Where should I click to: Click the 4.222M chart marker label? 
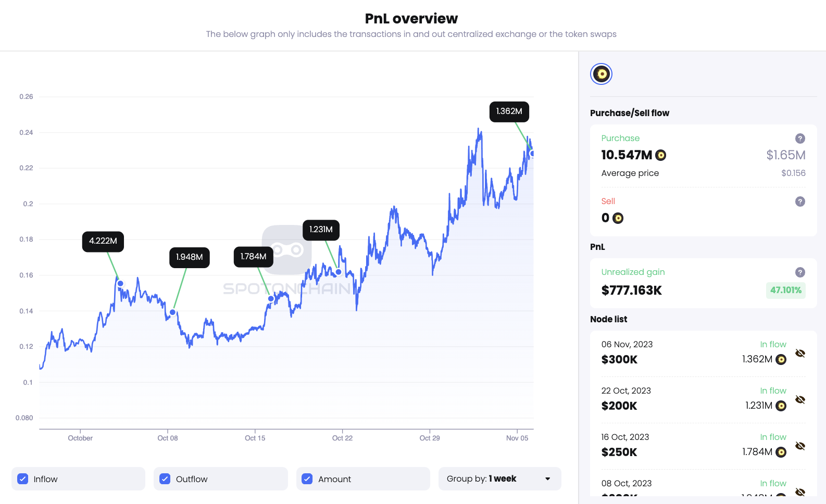(103, 241)
